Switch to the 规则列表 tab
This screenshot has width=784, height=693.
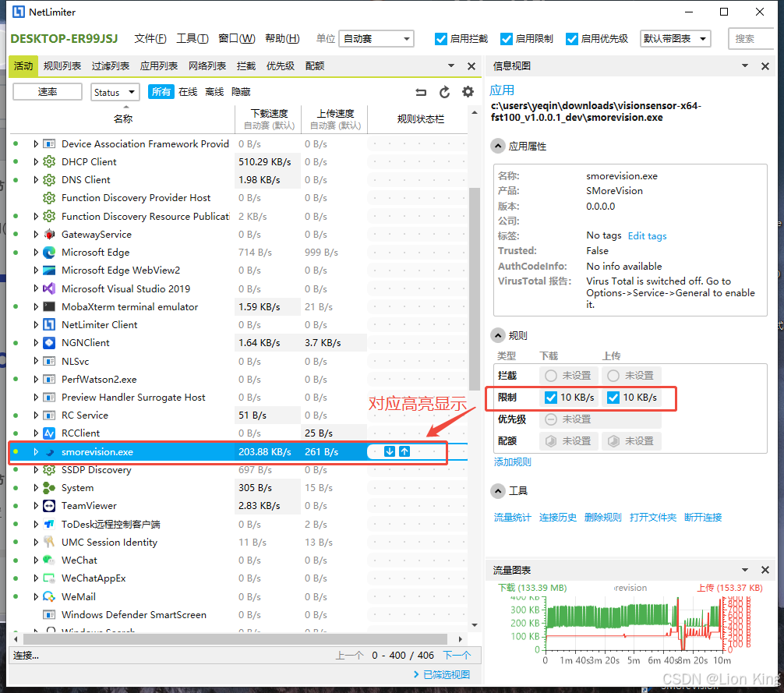click(62, 66)
